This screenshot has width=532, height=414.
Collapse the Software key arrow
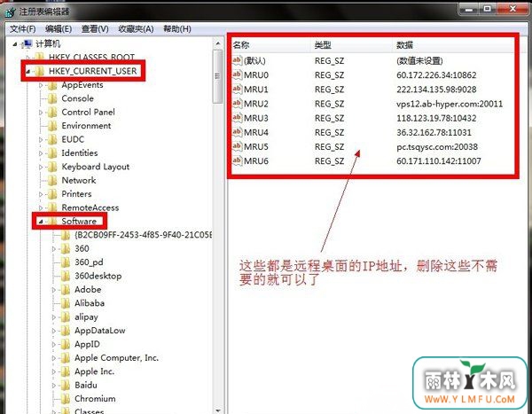tap(41, 222)
